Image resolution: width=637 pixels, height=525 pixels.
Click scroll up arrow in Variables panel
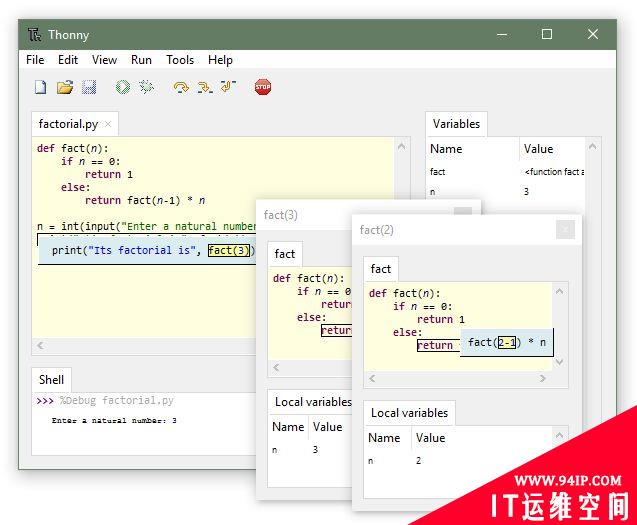click(592, 147)
